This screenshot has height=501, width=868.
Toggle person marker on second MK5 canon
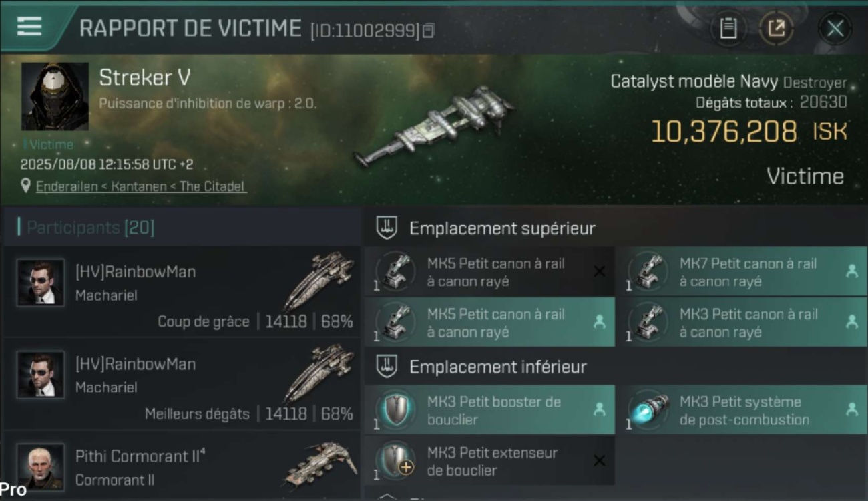tap(599, 322)
